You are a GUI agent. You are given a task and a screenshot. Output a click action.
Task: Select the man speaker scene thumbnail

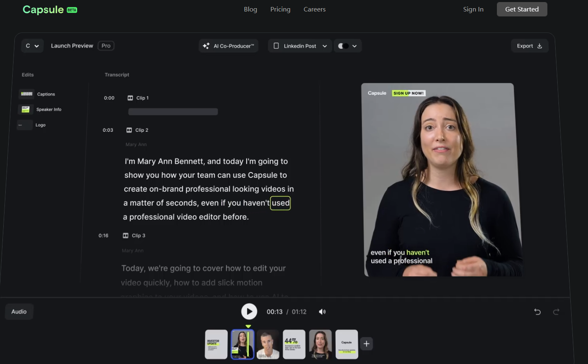(268, 344)
